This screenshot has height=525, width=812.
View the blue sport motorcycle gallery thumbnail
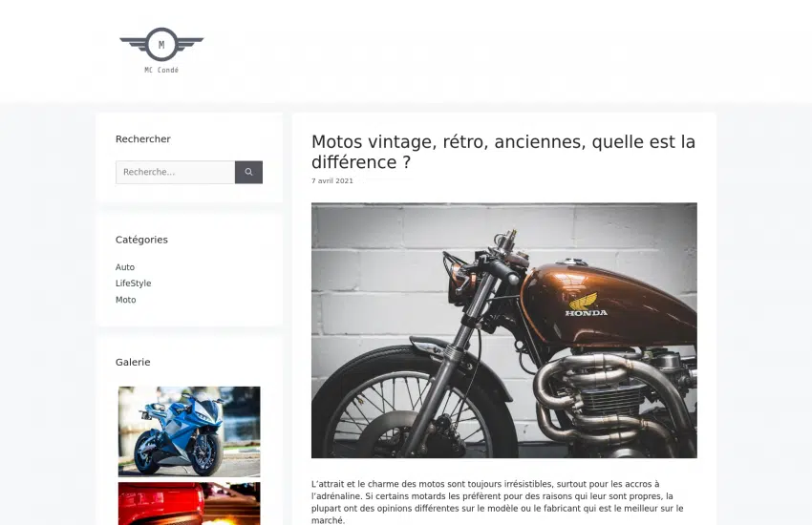(x=189, y=431)
